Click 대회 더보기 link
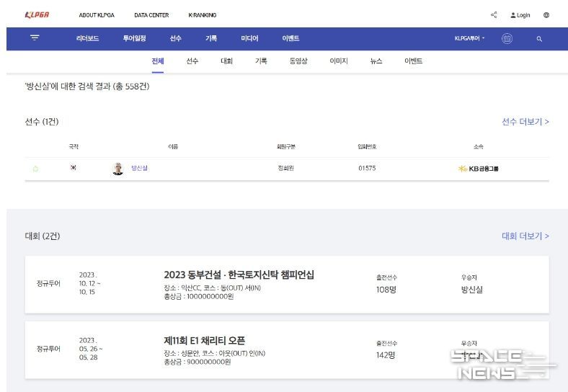The width and height of the screenshot is (568, 392). (x=525, y=236)
